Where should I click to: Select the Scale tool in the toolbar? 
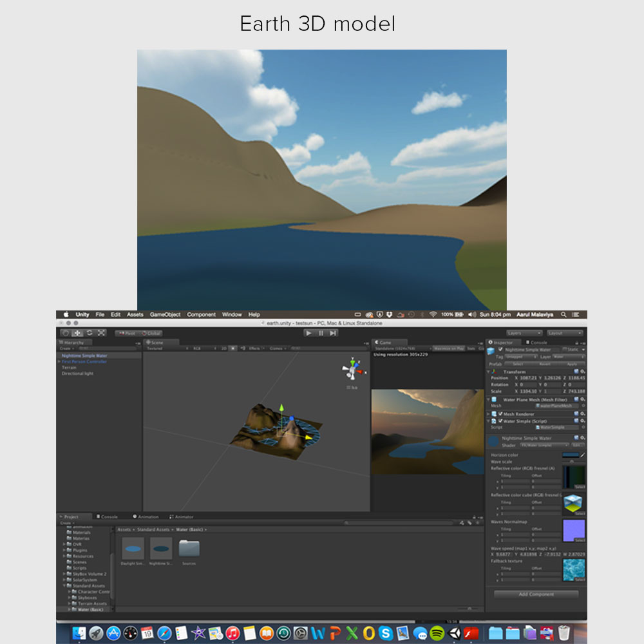pos(101,333)
